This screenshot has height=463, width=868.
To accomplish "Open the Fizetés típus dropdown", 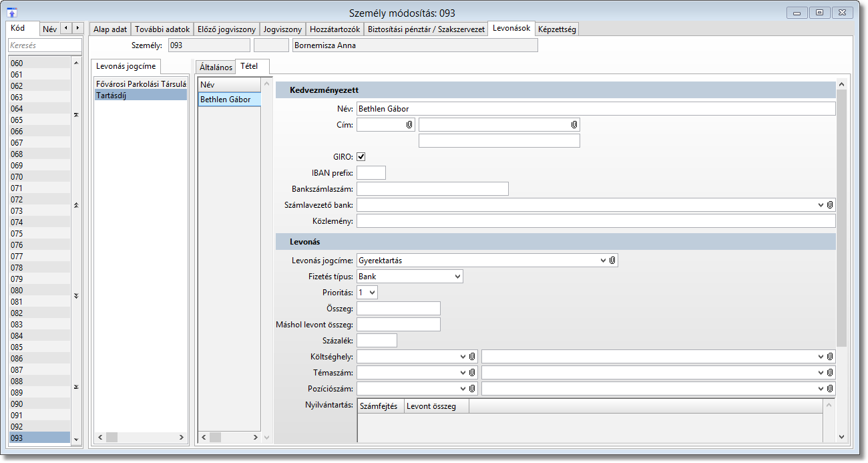I will point(457,276).
